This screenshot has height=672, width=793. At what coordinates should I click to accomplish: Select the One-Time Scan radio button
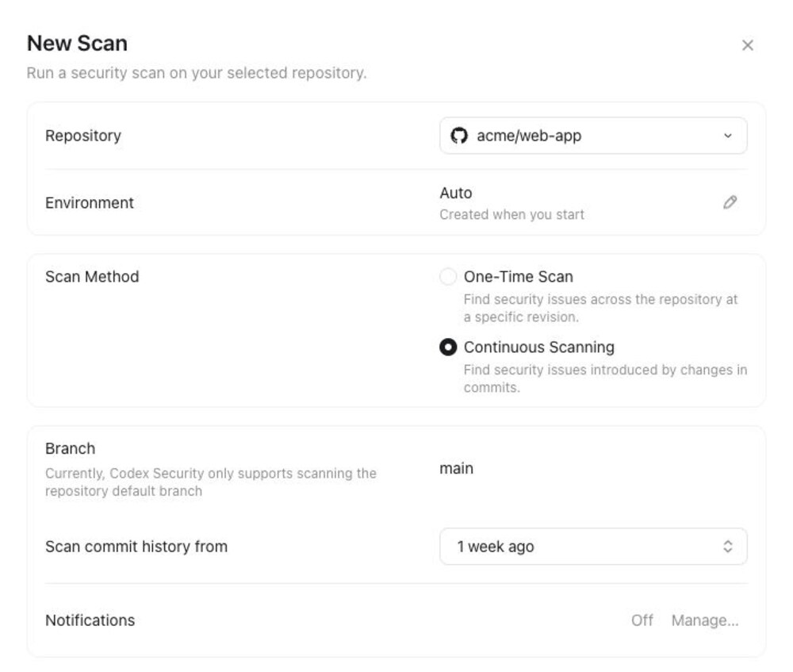[448, 277]
